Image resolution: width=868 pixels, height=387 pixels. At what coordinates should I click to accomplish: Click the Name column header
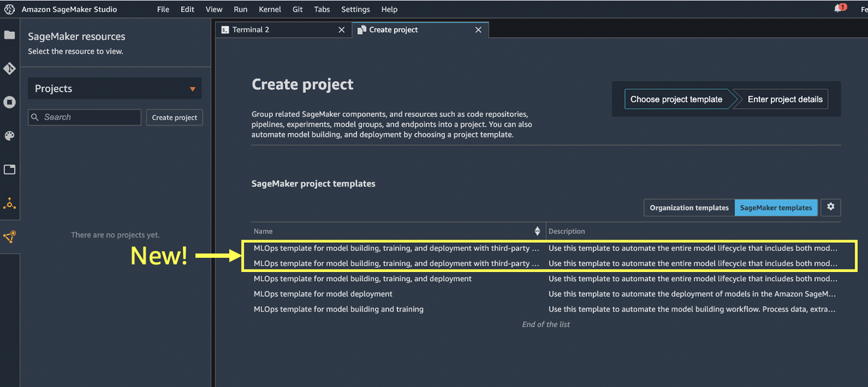click(263, 231)
